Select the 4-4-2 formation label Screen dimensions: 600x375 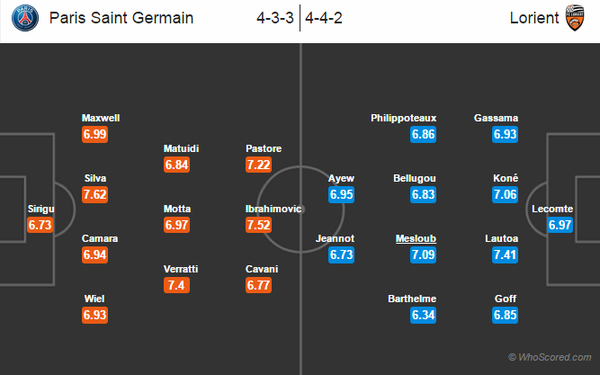324,18
